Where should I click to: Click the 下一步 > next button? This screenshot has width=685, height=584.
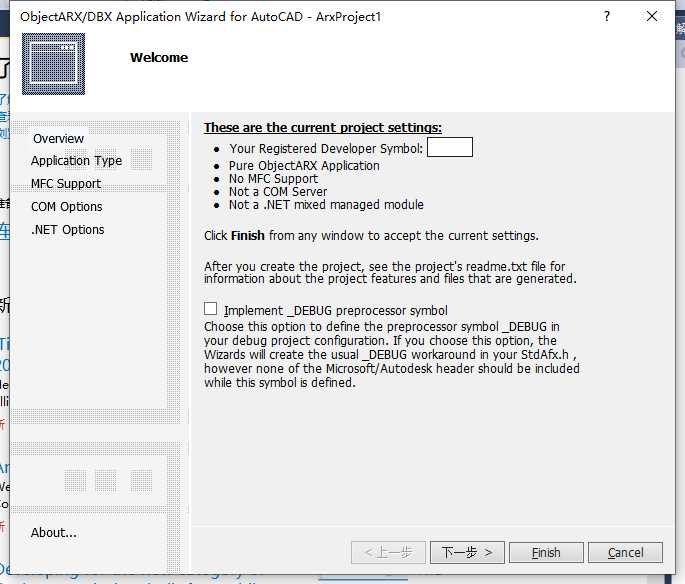point(467,553)
